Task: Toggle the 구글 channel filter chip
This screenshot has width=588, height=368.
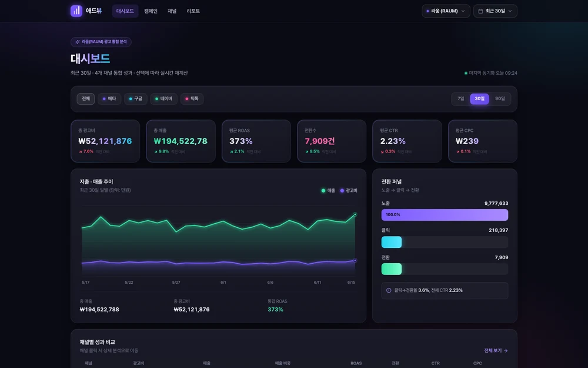Action: [x=136, y=99]
